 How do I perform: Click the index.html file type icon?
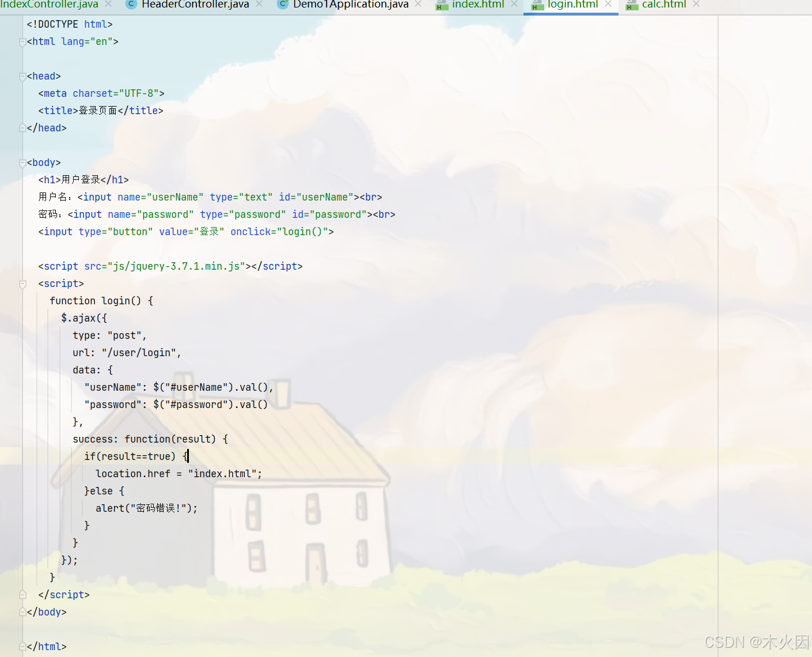[x=442, y=5]
